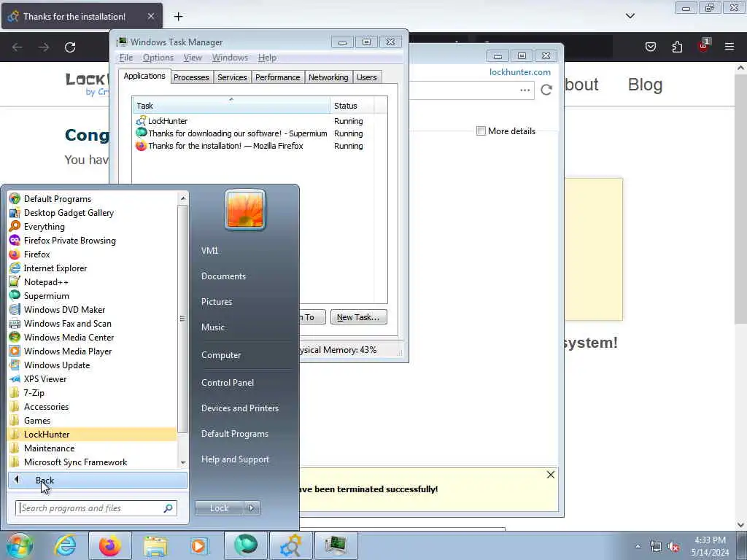Click the Lock button in Start menu
The width and height of the screenshot is (747, 560).
(219, 508)
